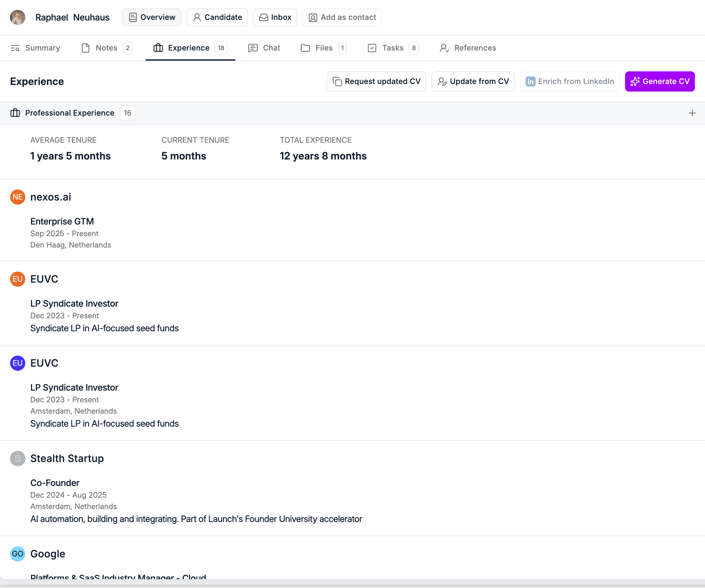Open the Google company name
This screenshot has height=588, width=705.
[x=48, y=554]
